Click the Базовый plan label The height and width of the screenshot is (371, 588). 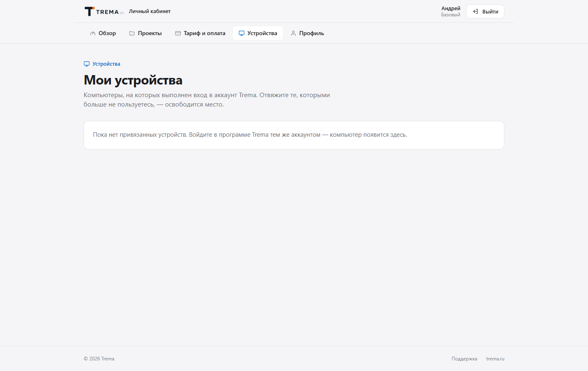click(x=451, y=15)
